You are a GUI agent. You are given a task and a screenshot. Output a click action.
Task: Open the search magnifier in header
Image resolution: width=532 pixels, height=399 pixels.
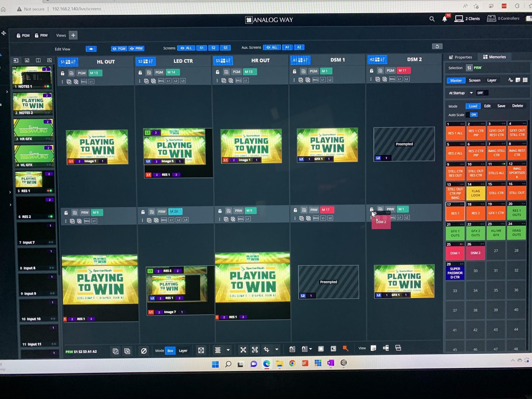[x=432, y=19]
